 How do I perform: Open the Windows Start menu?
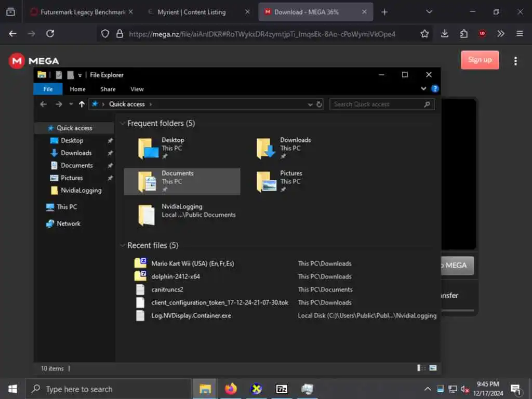(x=12, y=389)
